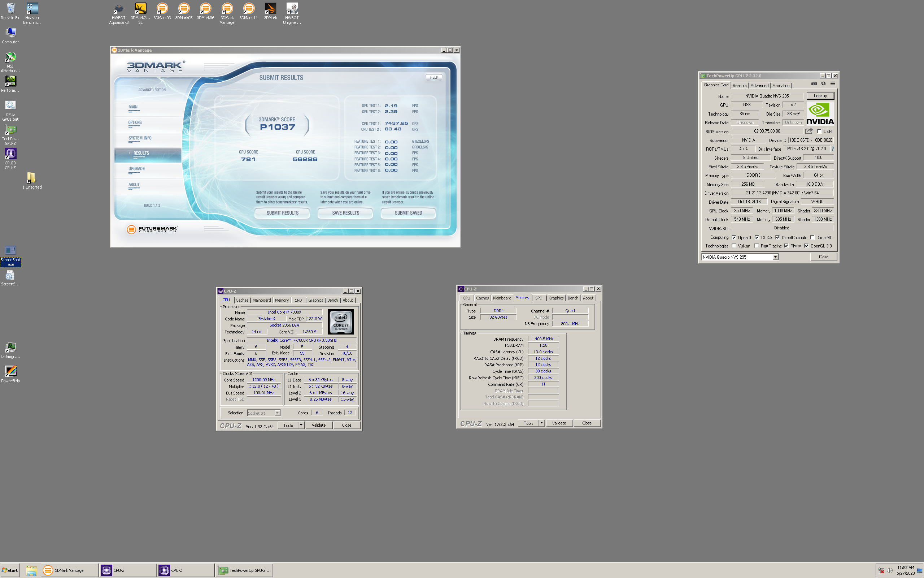Switch to Advanced tab in GPU-Z

coord(759,86)
